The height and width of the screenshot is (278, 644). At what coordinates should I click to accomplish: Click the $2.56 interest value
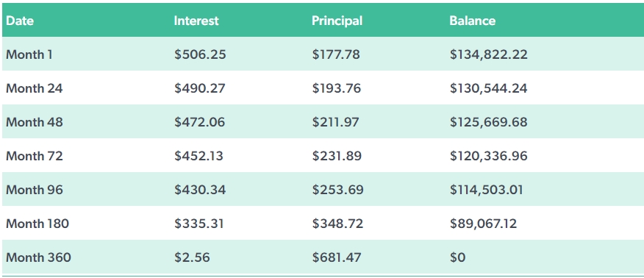pos(192,257)
